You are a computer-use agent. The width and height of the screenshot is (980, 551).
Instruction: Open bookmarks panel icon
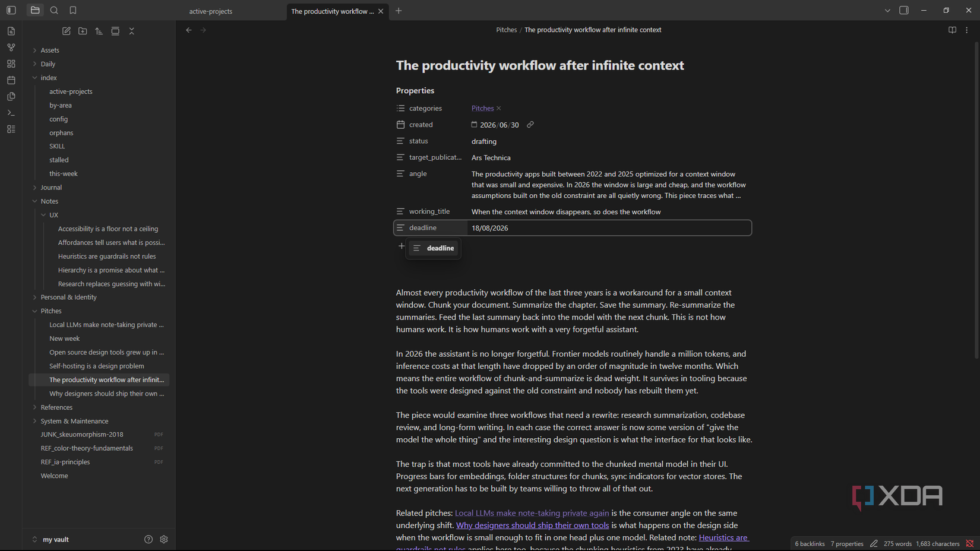[x=73, y=10]
